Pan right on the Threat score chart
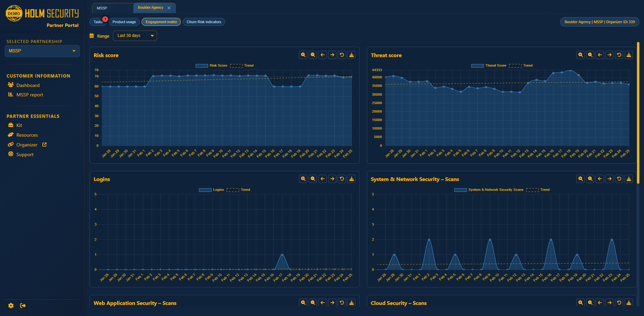 coord(609,55)
